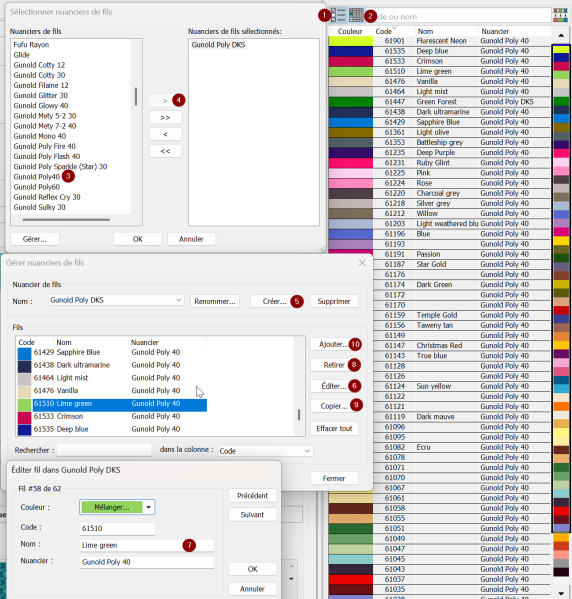Image resolution: width=572 pixels, height=599 pixels.
Task: Select Gunold Glitter 30 in chart list
Action: pos(41,96)
